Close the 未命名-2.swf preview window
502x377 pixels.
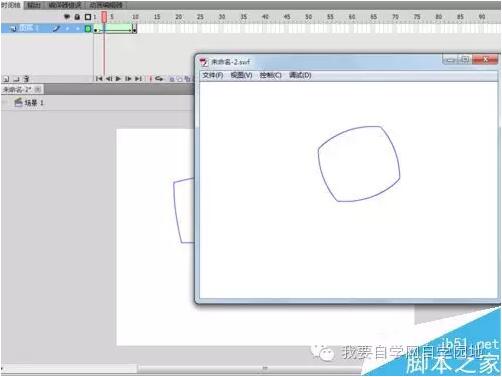point(485,60)
